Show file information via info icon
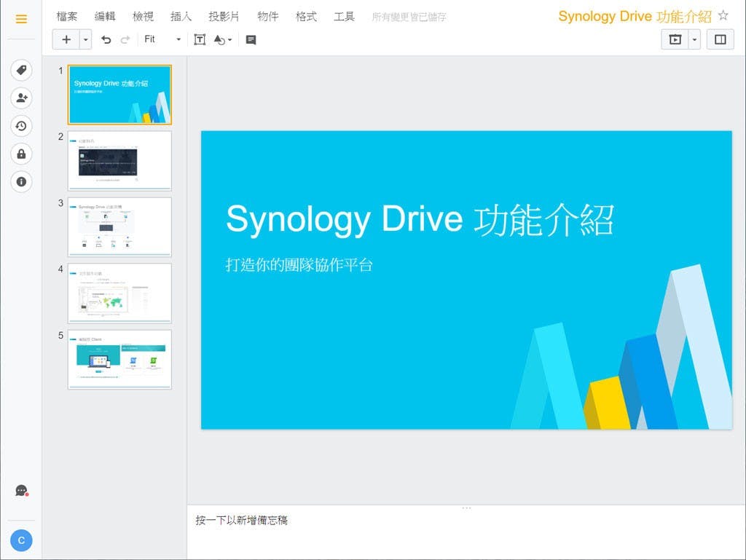Image resolution: width=746 pixels, height=560 pixels. tap(21, 181)
